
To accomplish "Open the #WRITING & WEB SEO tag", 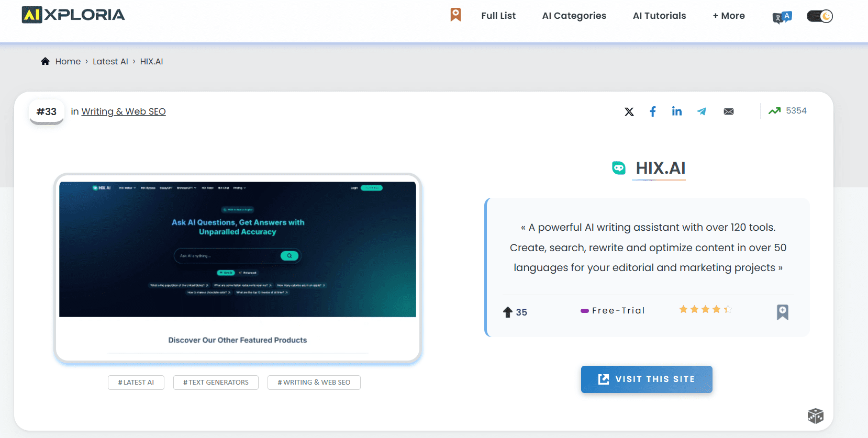I will click(x=314, y=383).
